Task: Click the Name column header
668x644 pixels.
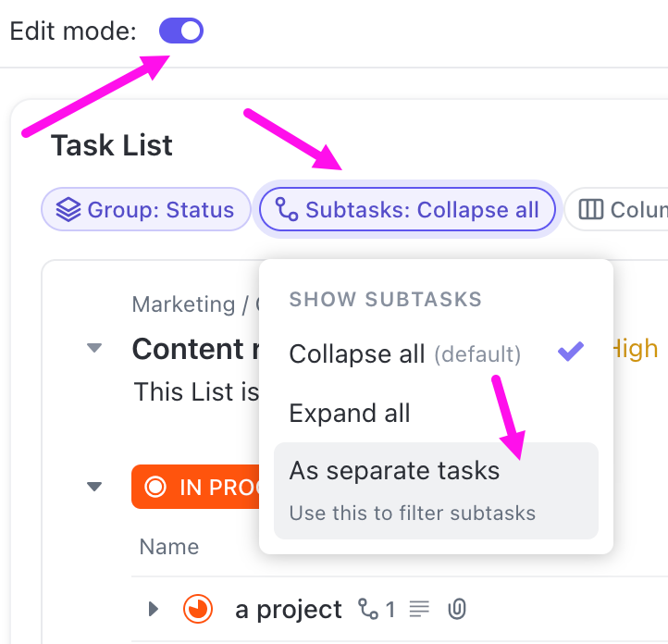Action: click(x=168, y=547)
